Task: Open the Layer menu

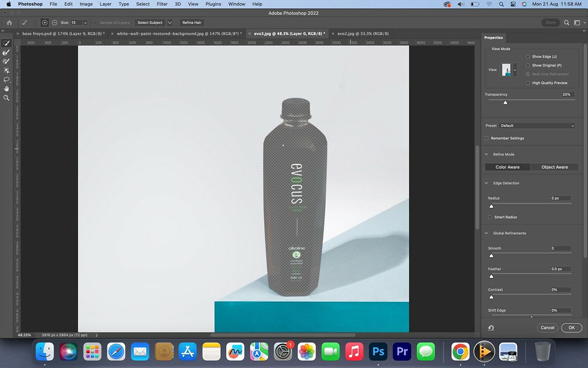Action: coord(106,4)
